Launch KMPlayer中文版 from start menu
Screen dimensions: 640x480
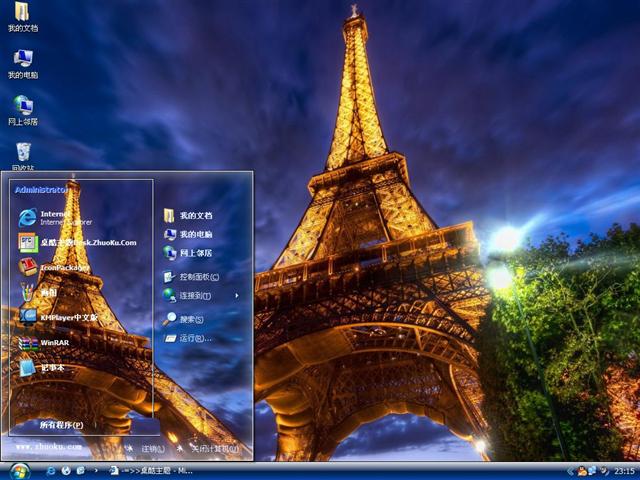point(58,317)
